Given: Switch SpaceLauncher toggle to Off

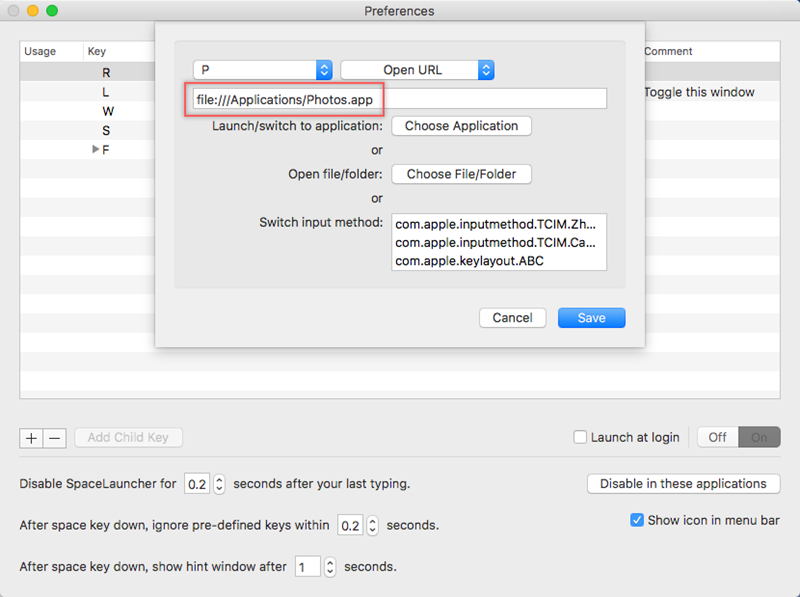Looking at the screenshot, I should coord(717,437).
